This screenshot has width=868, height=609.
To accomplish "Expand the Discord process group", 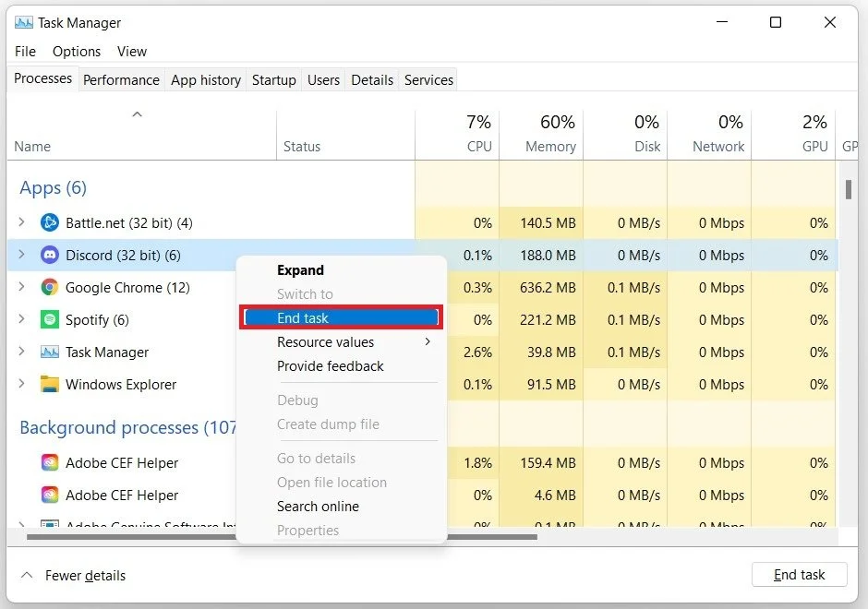I will coord(21,255).
